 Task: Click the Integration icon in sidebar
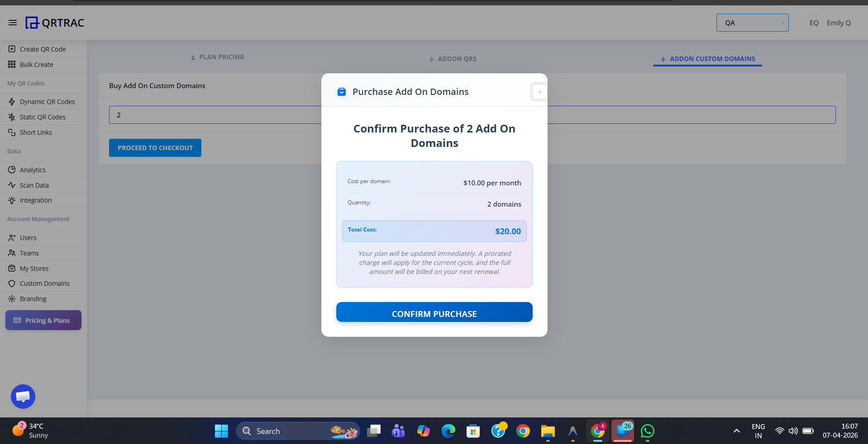12,200
